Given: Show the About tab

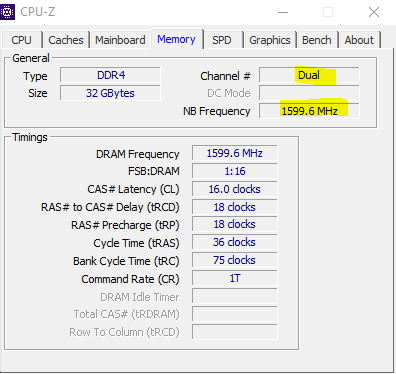Looking at the screenshot, I should (359, 40).
